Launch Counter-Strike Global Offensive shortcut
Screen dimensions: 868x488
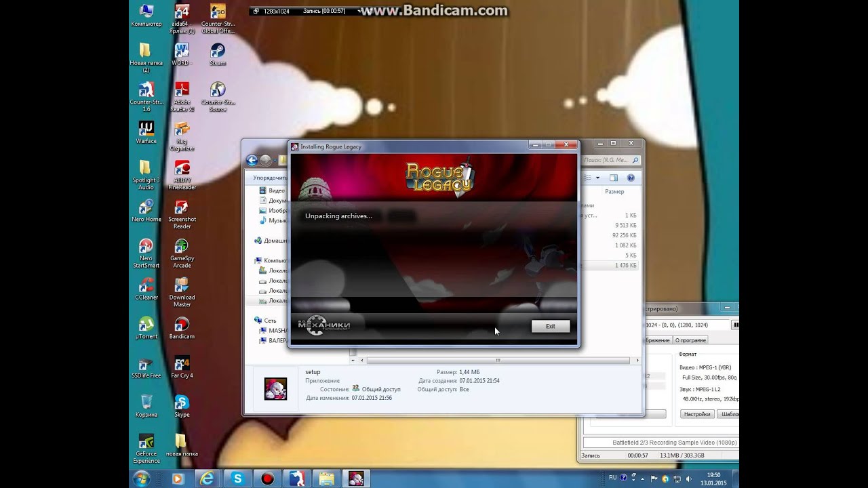click(218, 18)
